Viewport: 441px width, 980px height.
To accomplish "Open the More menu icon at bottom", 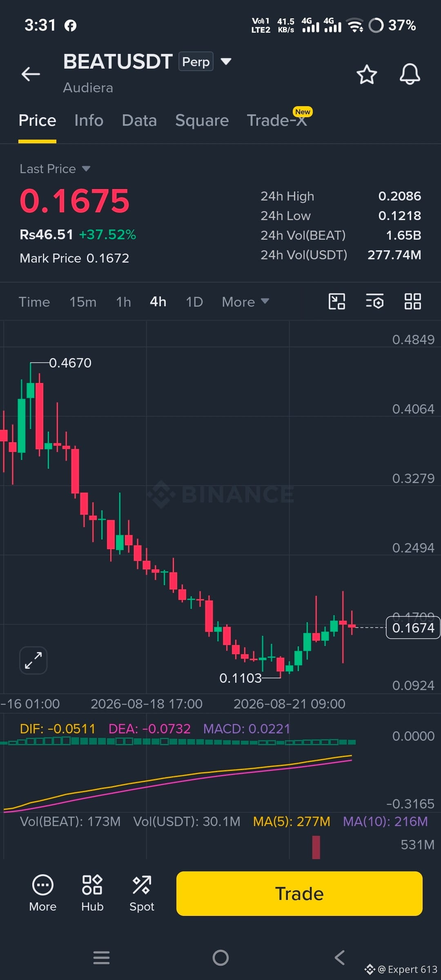I will (42, 893).
